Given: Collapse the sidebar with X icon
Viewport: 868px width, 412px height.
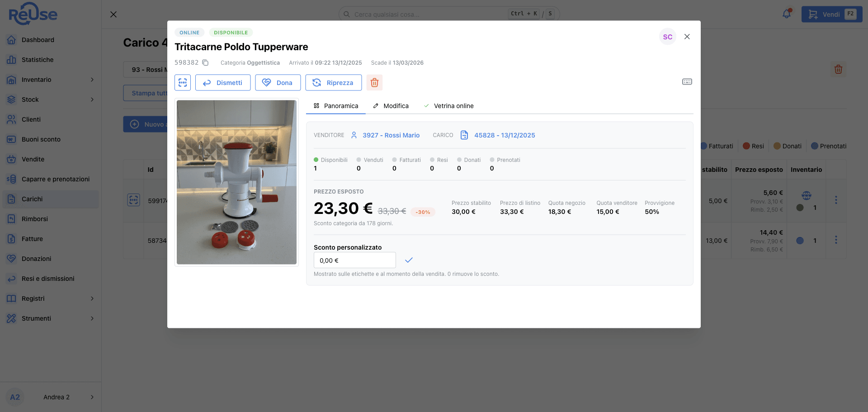Looking at the screenshot, I should 113,14.
